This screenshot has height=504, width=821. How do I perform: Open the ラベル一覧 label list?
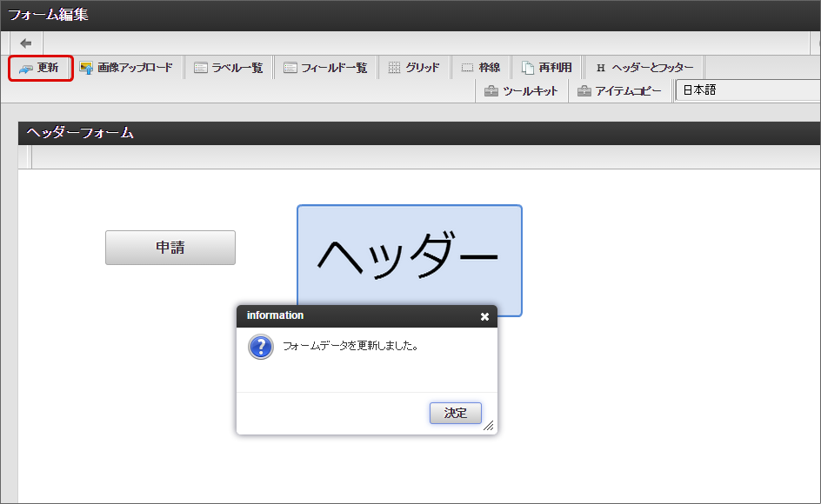coord(229,66)
